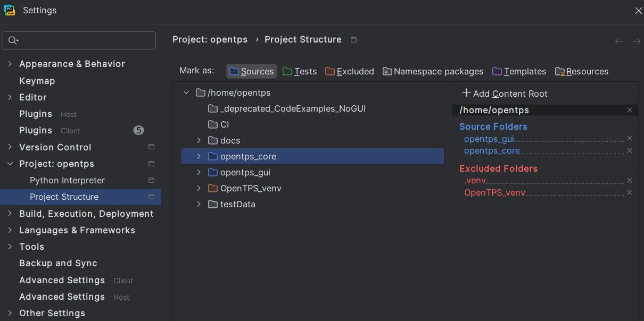Viewport: 644px width, 321px height.
Task: Click the Templates folder icon in Mark as
Action: pyautogui.click(x=497, y=71)
